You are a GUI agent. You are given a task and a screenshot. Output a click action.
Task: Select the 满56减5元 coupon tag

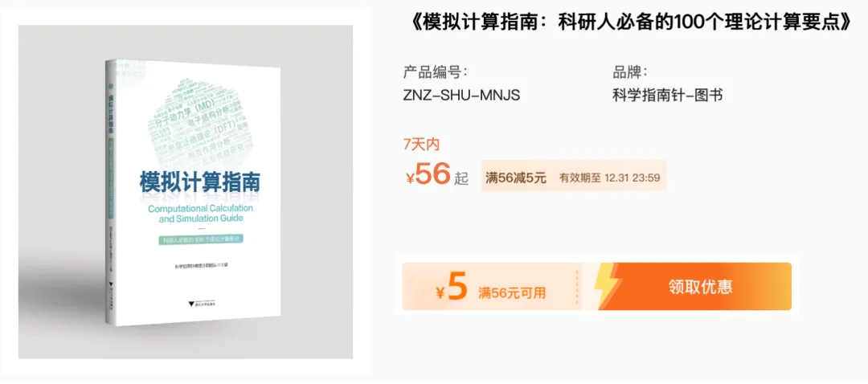(516, 178)
